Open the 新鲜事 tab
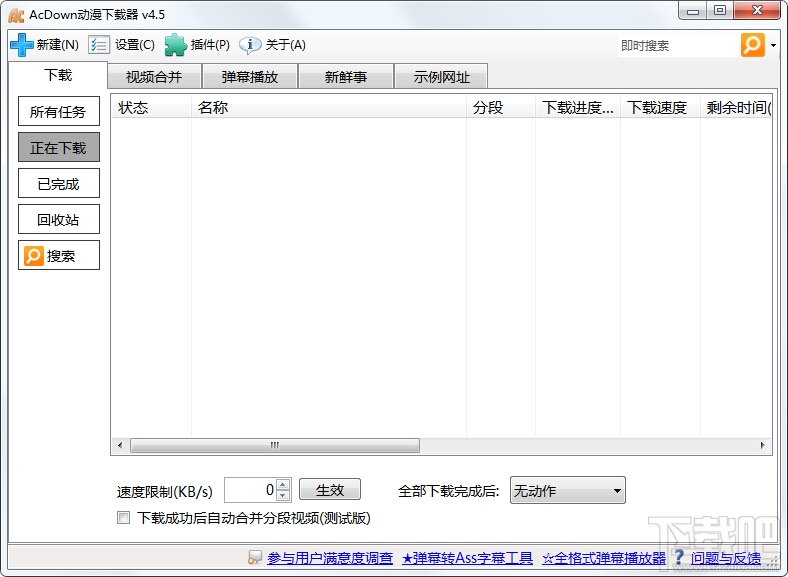The width and height of the screenshot is (788, 577). point(346,77)
